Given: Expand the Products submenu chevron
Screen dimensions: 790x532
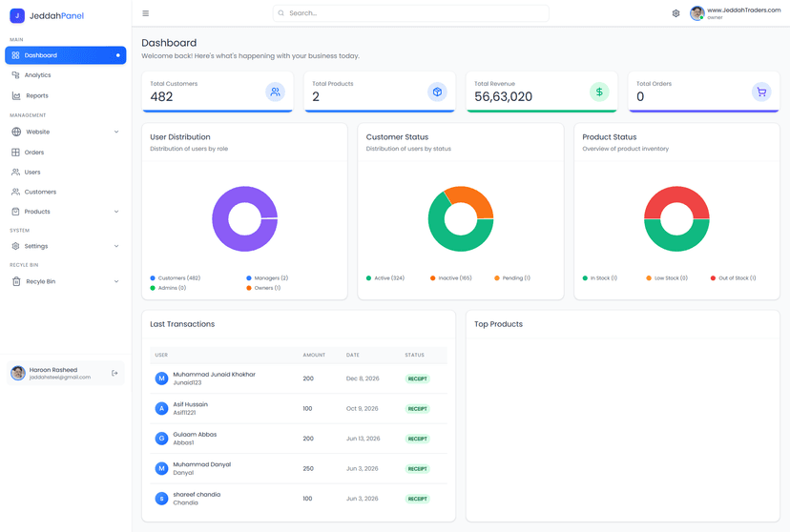Looking at the screenshot, I should coord(116,212).
